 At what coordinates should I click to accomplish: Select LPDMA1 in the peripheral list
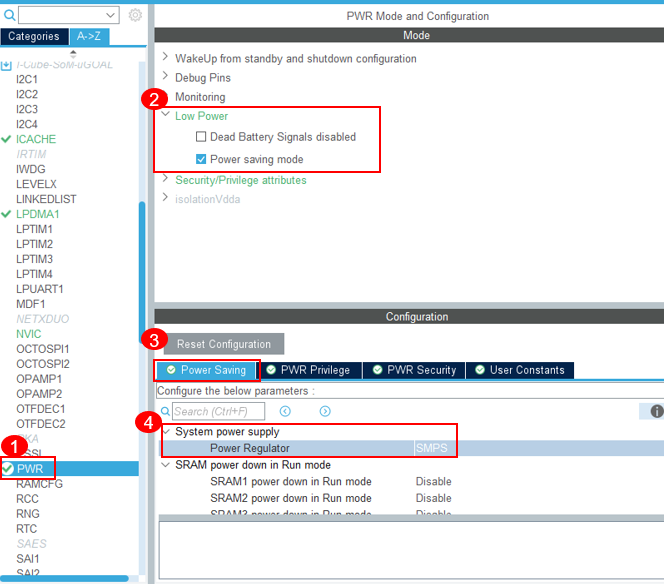(37, 214)
